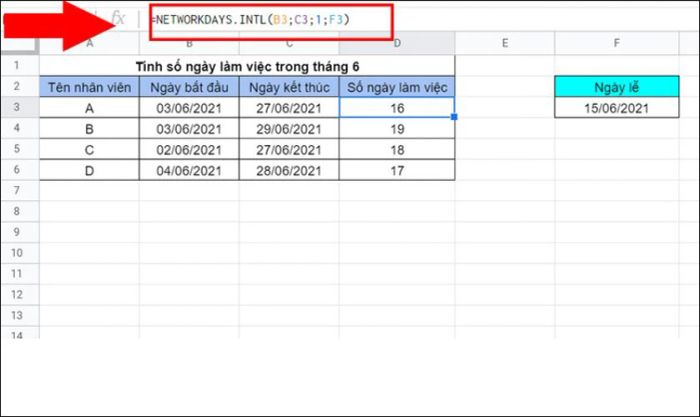Click the 'Số ngày làm việc' header cell

pyautogui.click(x=397, y=87)
